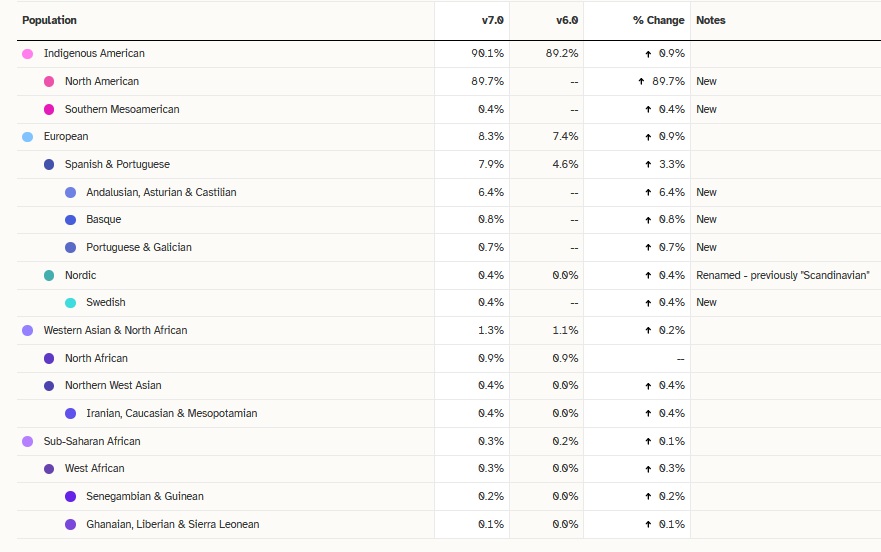881x552 pixels.
Task: Select the Iranian, Caucasian & Mesopotamian label
Action: coord(171,413)
